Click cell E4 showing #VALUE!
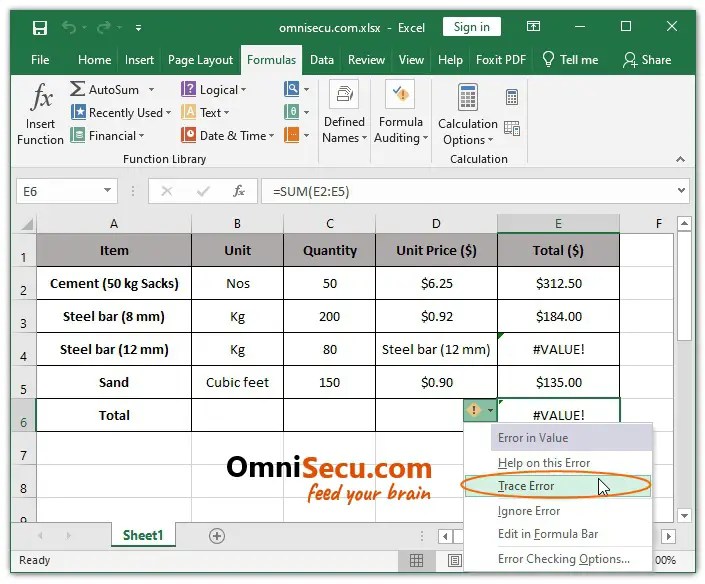The height and width of the screenshot is (584, 705). pos(558,349)
